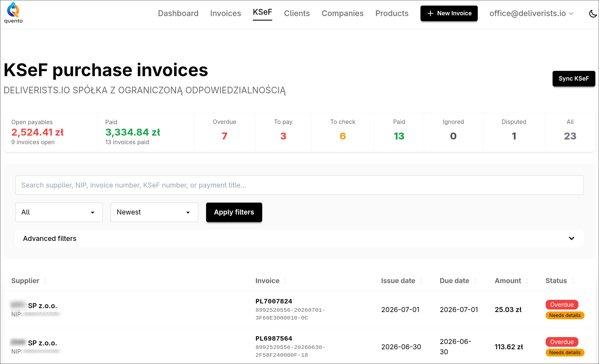The height and width of the screenshot is (364, 599).
Task: Filter by Disputed count 1
Action: (x=514, y=132)
